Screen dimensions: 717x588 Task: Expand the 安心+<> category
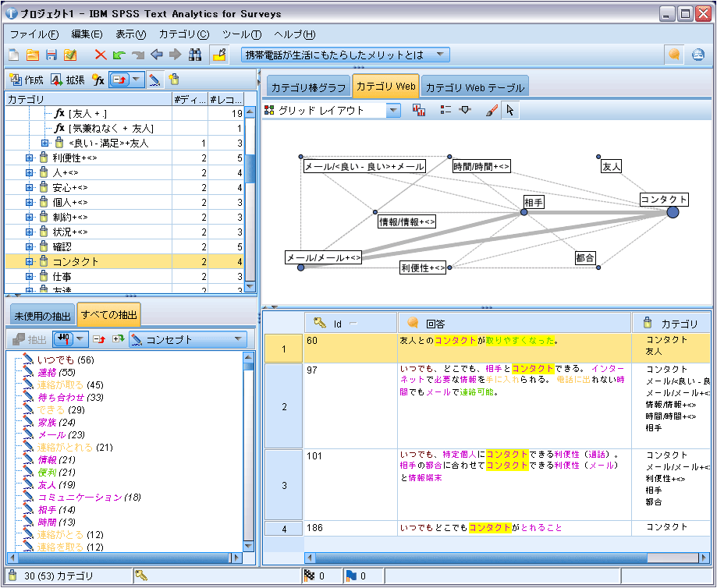click(30, 187)
